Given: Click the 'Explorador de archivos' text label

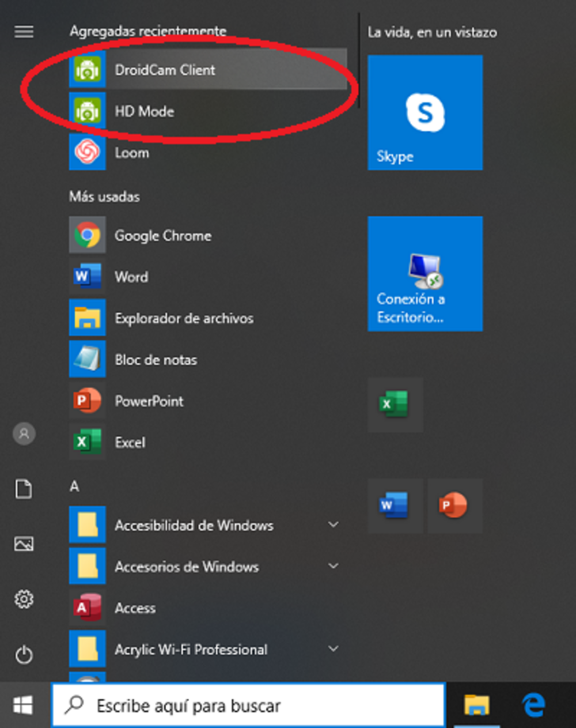Looking at the screenshot, I should pos(184,318).
